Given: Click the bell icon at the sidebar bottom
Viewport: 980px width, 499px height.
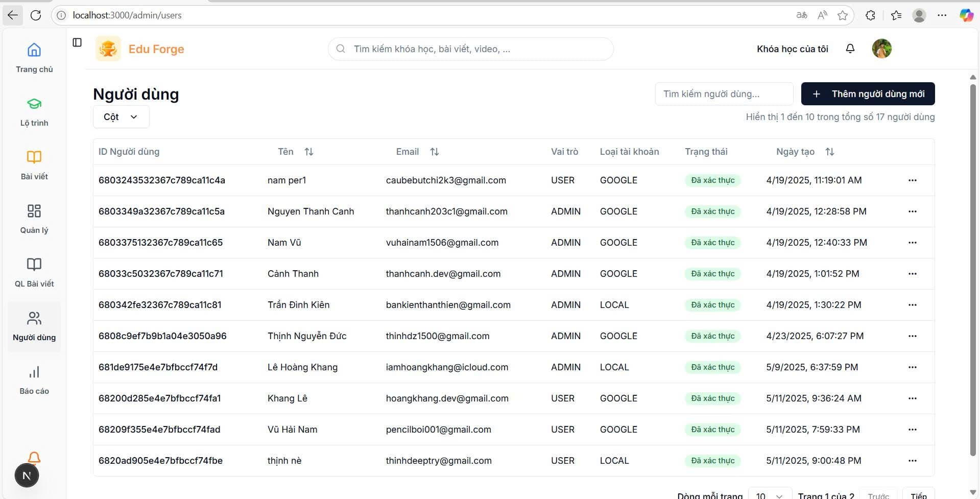Looking at the screenshot, I should 34,457.
